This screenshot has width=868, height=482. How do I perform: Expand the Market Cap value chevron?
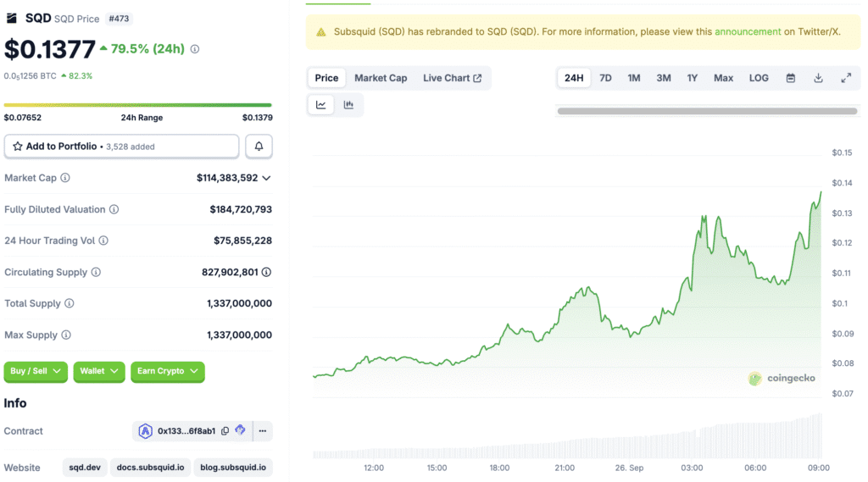coord(266,178)
